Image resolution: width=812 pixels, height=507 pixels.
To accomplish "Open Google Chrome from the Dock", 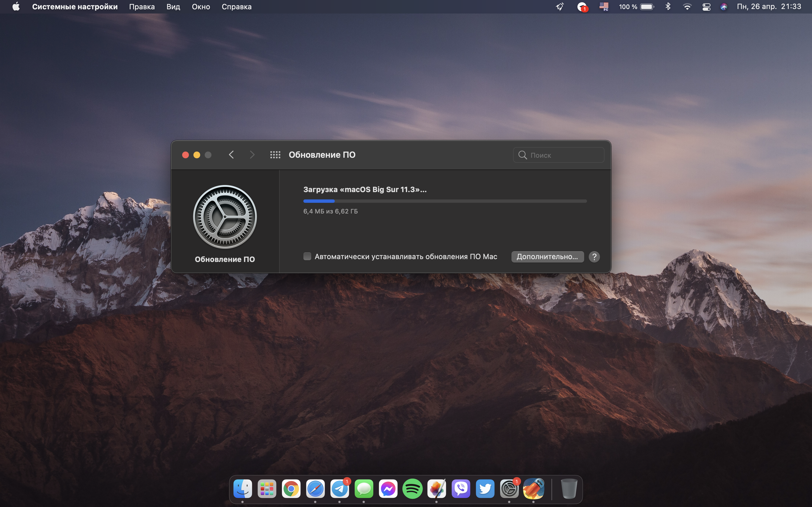I will (291, 489).
